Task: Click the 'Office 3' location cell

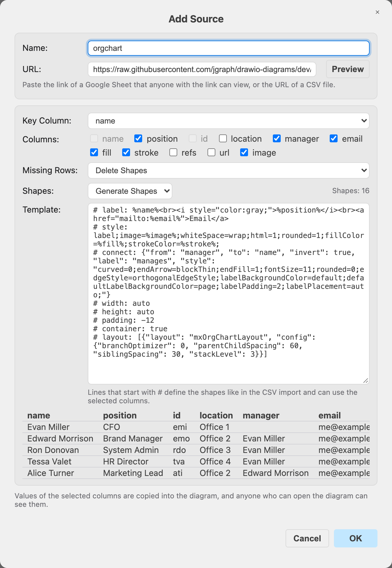Action: 215,450
